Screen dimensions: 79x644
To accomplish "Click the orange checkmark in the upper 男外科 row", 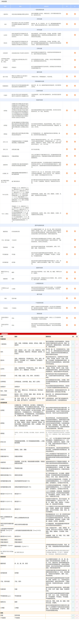I will (x=67, y=43).
